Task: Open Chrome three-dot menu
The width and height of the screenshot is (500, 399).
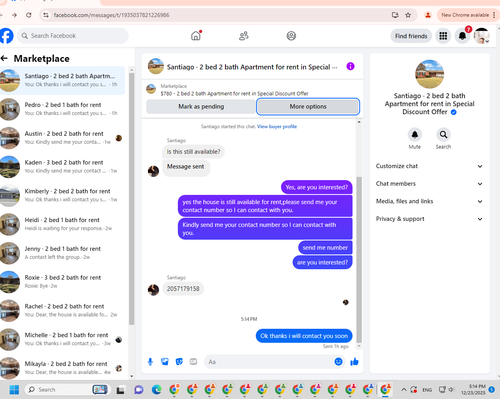Action: [494, 15]
